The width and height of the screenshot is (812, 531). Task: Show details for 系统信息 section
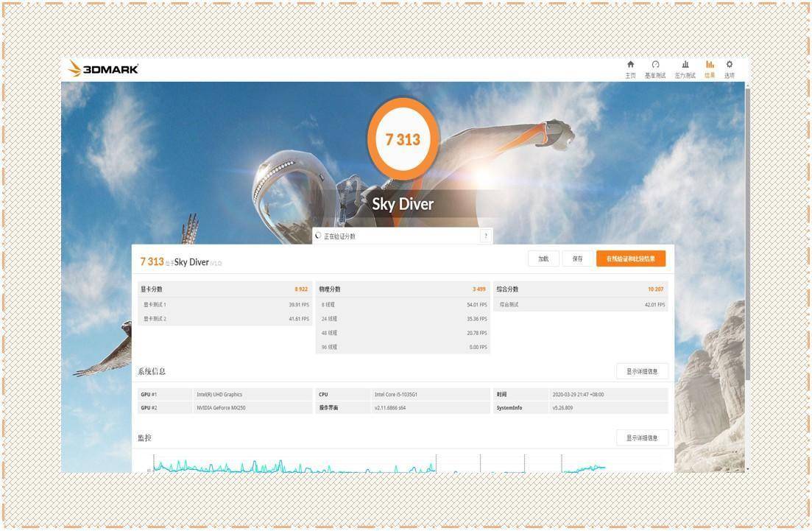(x=642, y=371)
